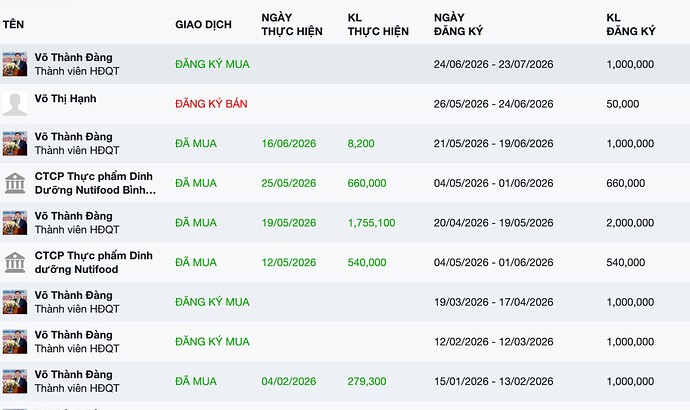The height and width of the screenshot is (410, 690).
Task: Click Võ Thành Đàng avatar in the 19/05/2026 row
Action: 15,223
